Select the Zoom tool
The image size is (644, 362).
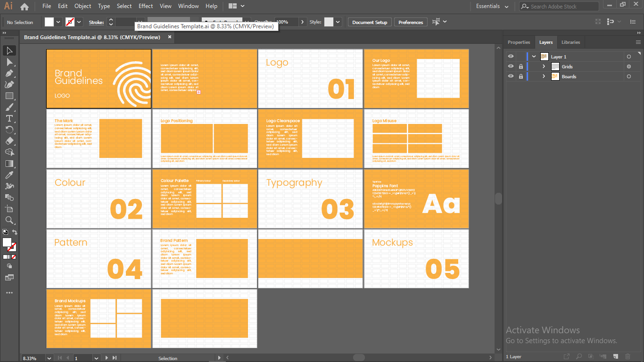tap(9, 220)
